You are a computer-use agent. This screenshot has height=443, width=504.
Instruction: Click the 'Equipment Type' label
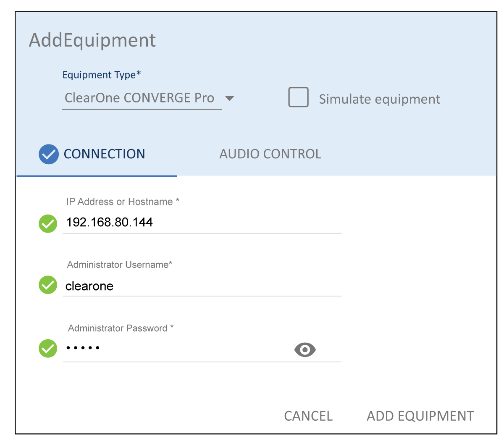102,75
